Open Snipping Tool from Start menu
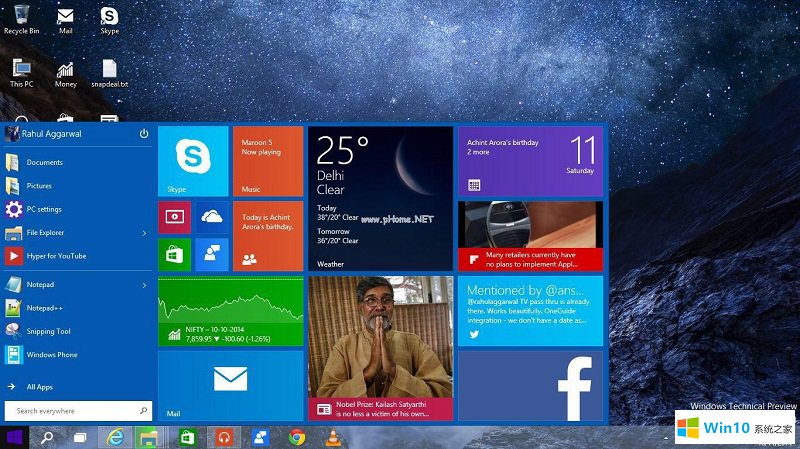This screenshot has width=800, height=449. pyautogui.click(x=78, y=332)
